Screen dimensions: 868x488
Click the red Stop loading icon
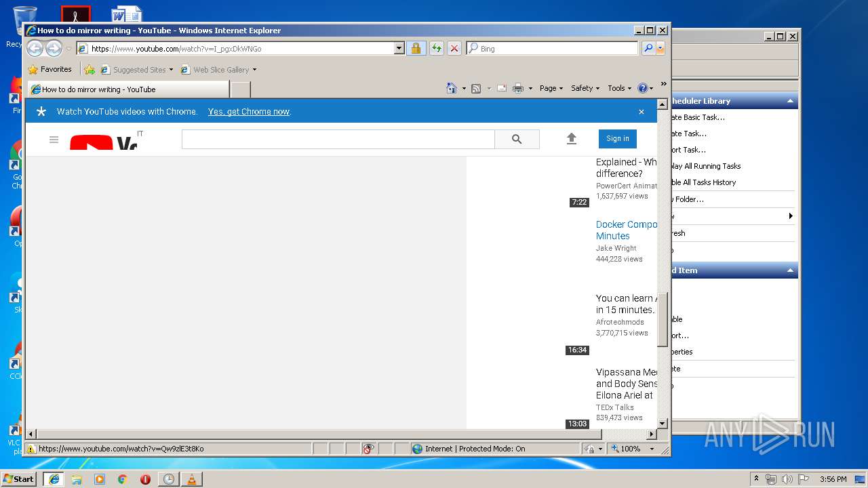[x=454, y=49]
